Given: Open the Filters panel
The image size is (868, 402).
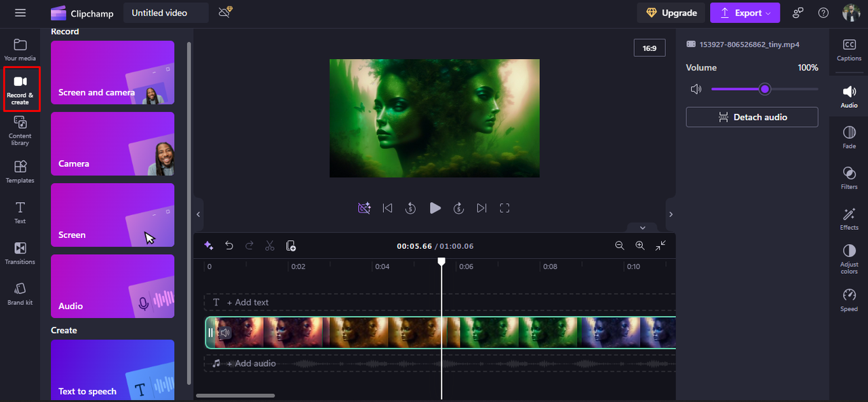Looking at the screenshot, I should pos(849,178).
